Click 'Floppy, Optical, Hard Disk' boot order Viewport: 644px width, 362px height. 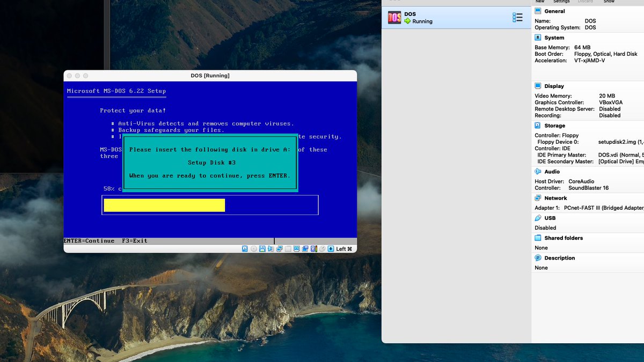pos(606,54)
